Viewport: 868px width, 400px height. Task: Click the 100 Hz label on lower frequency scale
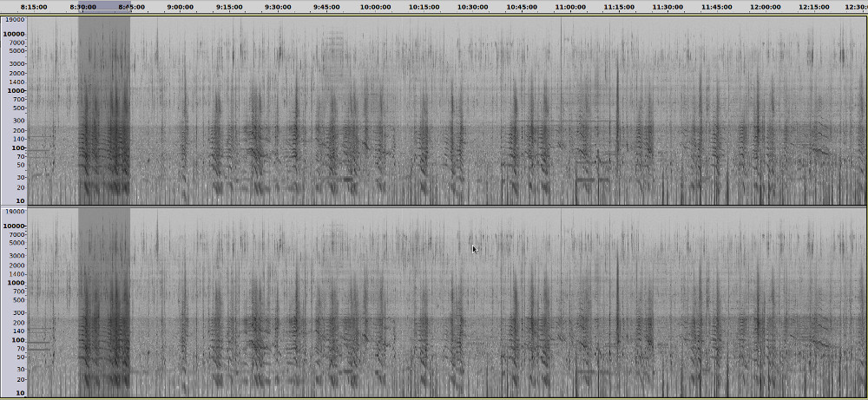(17, 340)
